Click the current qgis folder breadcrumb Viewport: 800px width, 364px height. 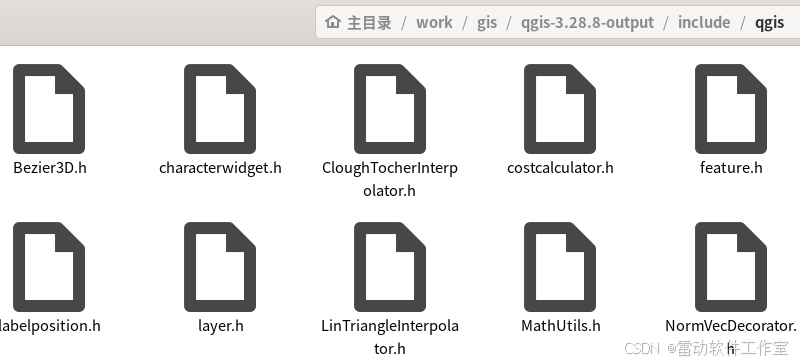(769, 23)
